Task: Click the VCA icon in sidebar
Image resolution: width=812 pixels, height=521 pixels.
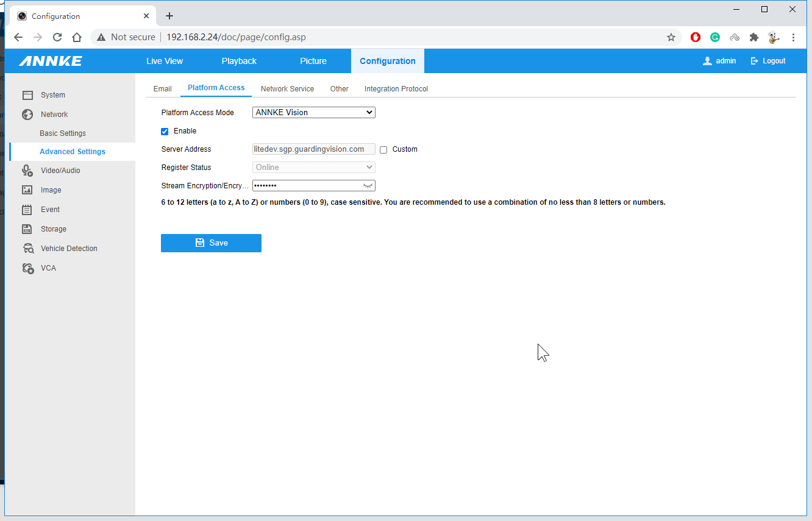Action: [27, 268]
